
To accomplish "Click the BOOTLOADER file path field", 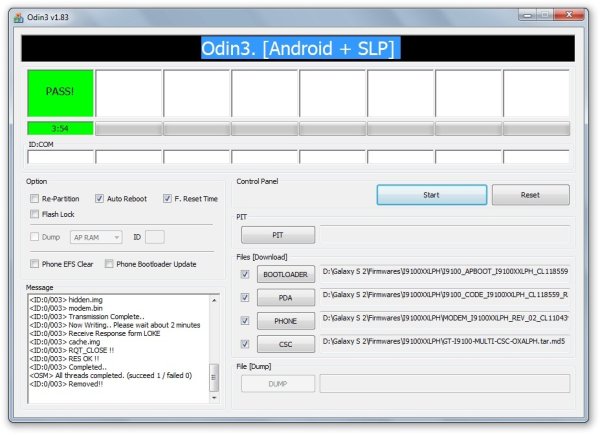I will tap(445, 272).
